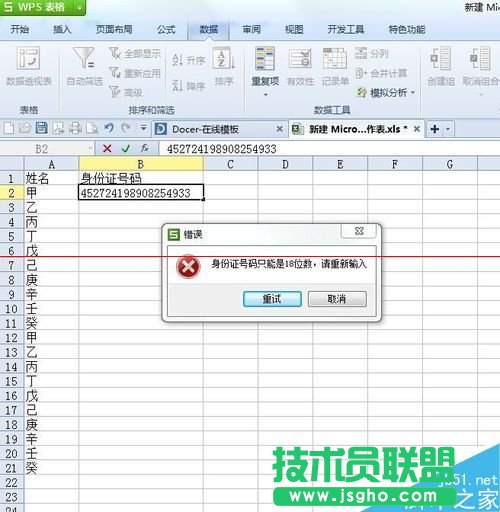Viewport: 500px width, 512px height.
Task: Click the 重试 button in error dialog
Action: [272, 299]
